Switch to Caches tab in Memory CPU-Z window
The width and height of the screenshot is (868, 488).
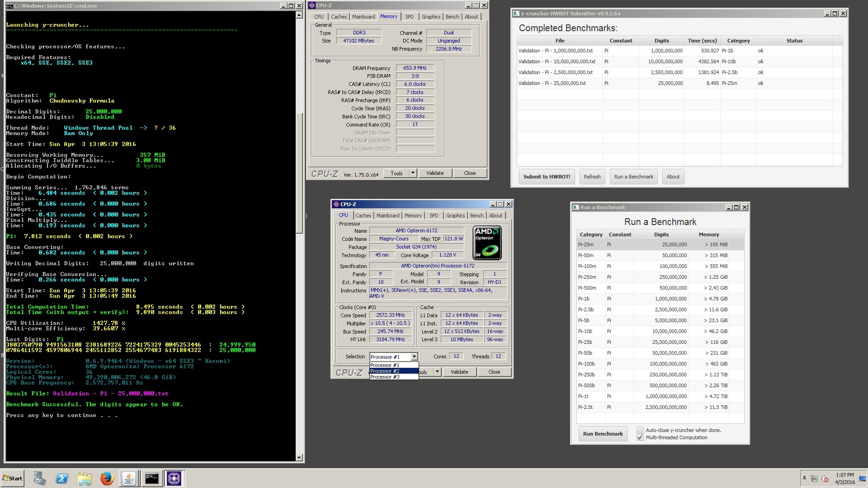pyautogui.click(x=339, y=17)
